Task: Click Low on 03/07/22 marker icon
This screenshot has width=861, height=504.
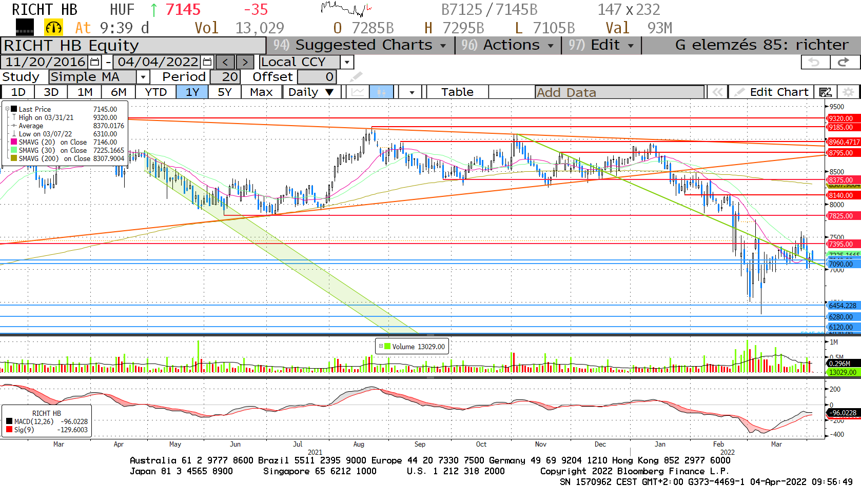Action: click(x=14, y=134)
